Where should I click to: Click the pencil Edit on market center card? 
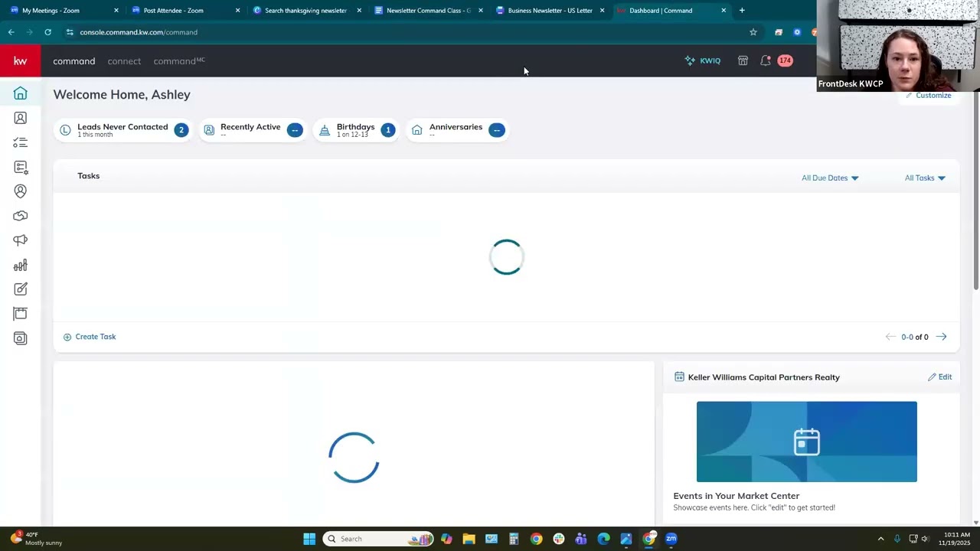pyautogui.click(x=939, y=377)
